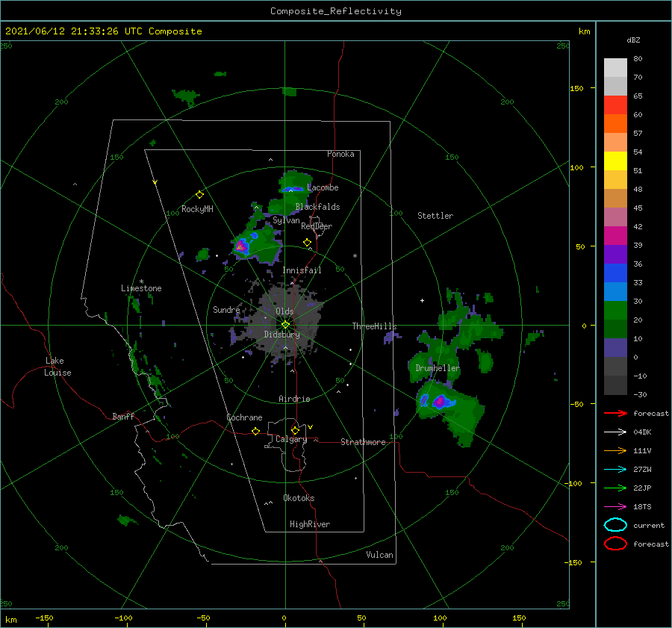Image resolution: width=672 pixels, height=628 pixels.
Task: Click the km unit label at top right
Action: pyautogui.click(x=584, y=31)
